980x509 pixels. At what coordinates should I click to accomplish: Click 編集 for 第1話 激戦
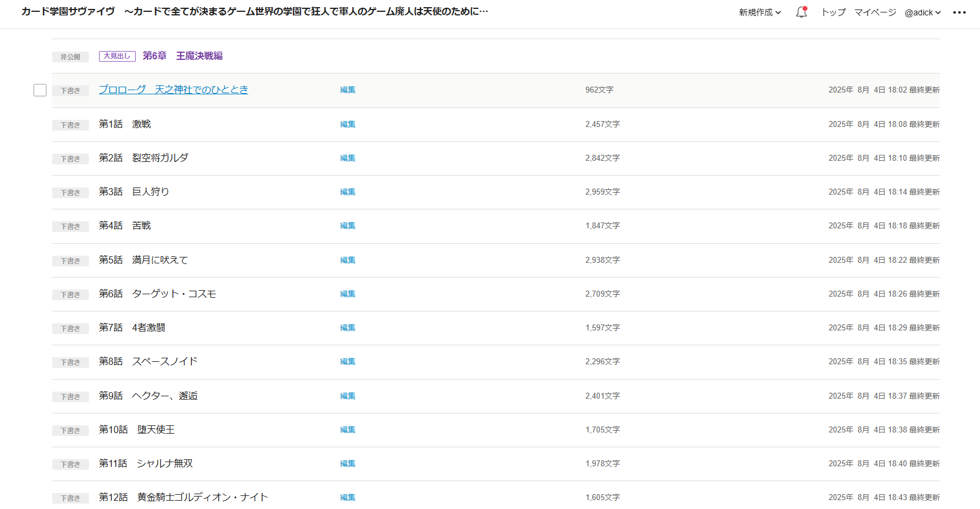coord(347,124)
